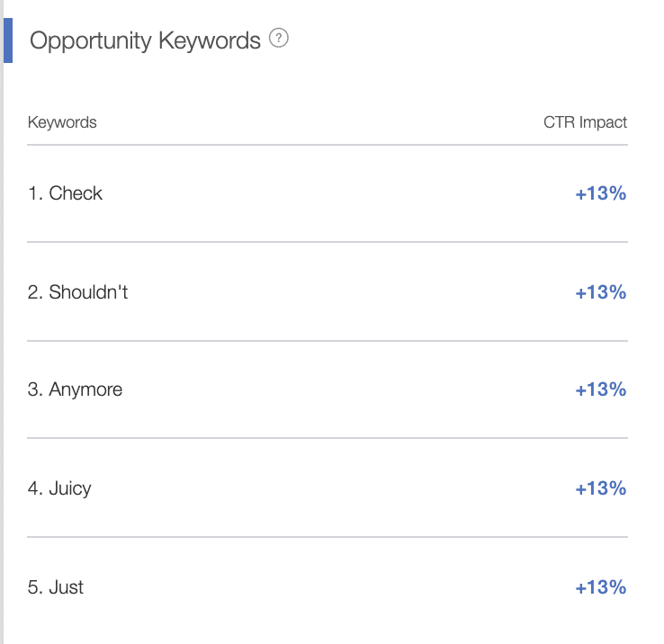The image size is (664, 644).
Task: Click the CTR Impact column header
Action: pyautogui.click(x=585, y=122)
